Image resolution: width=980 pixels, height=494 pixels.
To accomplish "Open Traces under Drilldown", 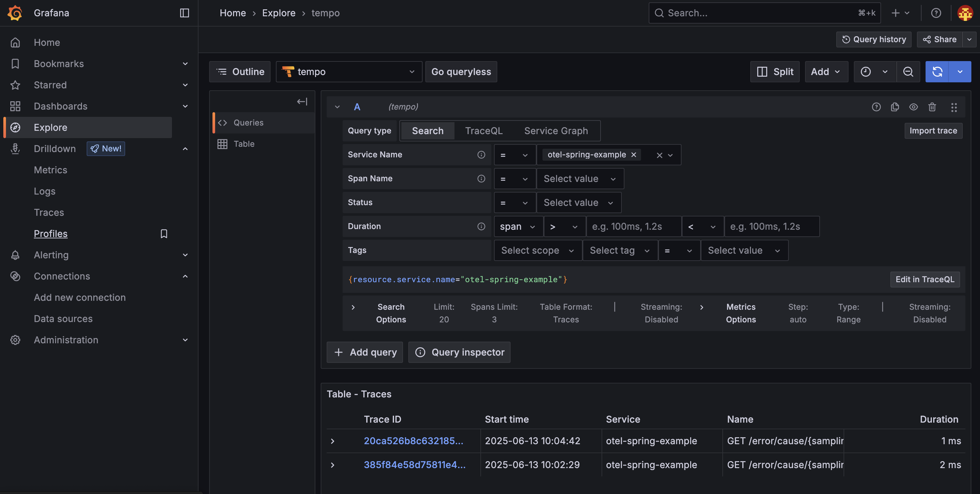I will 49,212.
